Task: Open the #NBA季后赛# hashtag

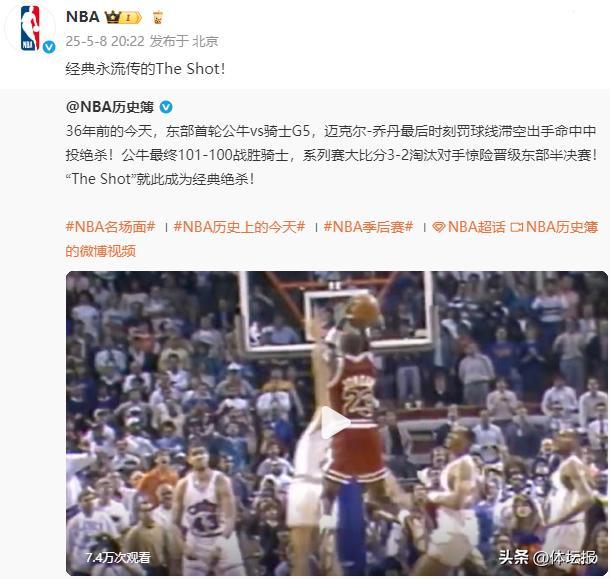Action: click(368, 227)
